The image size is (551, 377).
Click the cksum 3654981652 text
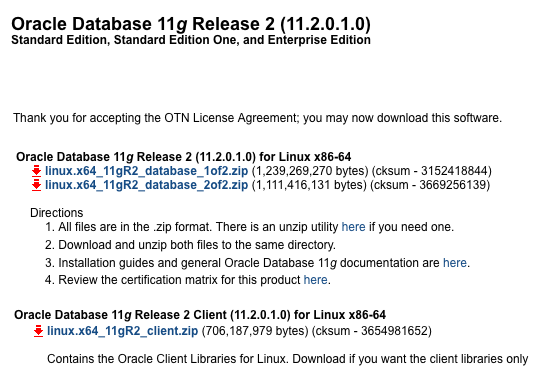click(372, 331)
